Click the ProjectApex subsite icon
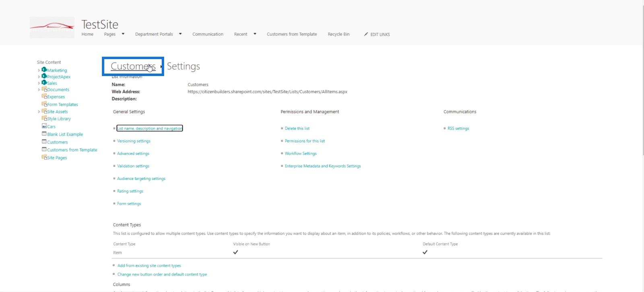The height and width of the screenshot is (292, 644). pyautogui.click(x=44, y=76)
